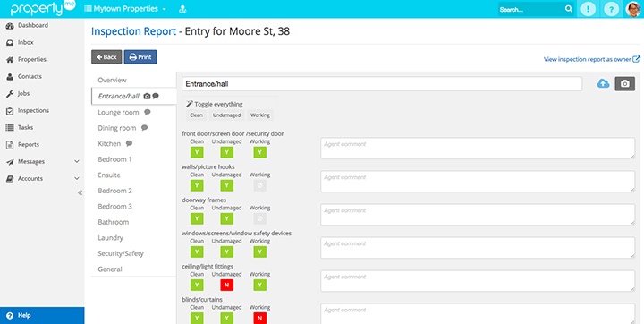Screen dimensions: 644x324
Task: Select the Laundry section
Action: [111, 238]
